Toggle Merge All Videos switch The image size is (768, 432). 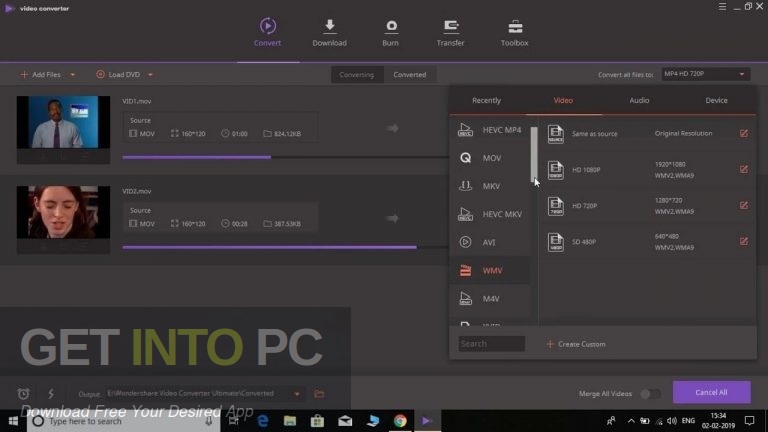click(650, 394)
